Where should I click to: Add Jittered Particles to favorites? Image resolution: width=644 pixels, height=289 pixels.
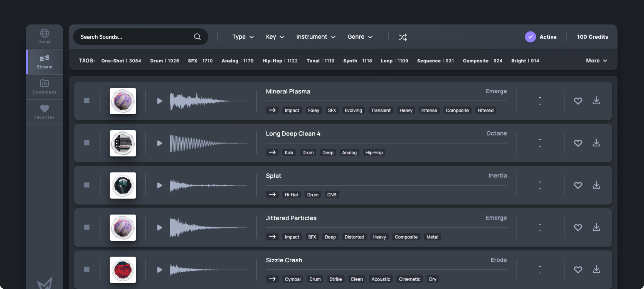pos(578,228)
